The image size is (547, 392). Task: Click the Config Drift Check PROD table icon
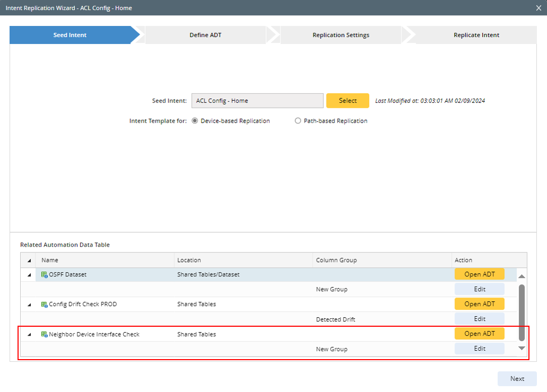pyautogui.click(x=45, y=304)
